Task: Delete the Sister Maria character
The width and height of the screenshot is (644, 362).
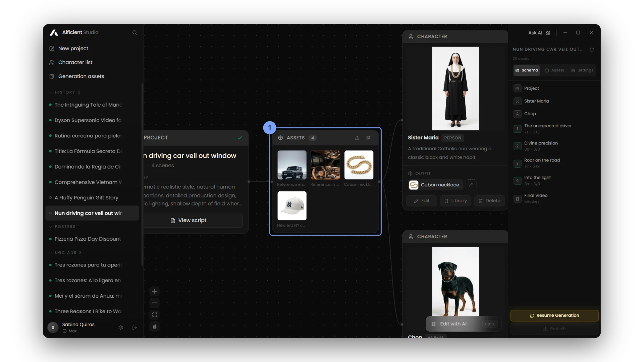Action: 489,201
